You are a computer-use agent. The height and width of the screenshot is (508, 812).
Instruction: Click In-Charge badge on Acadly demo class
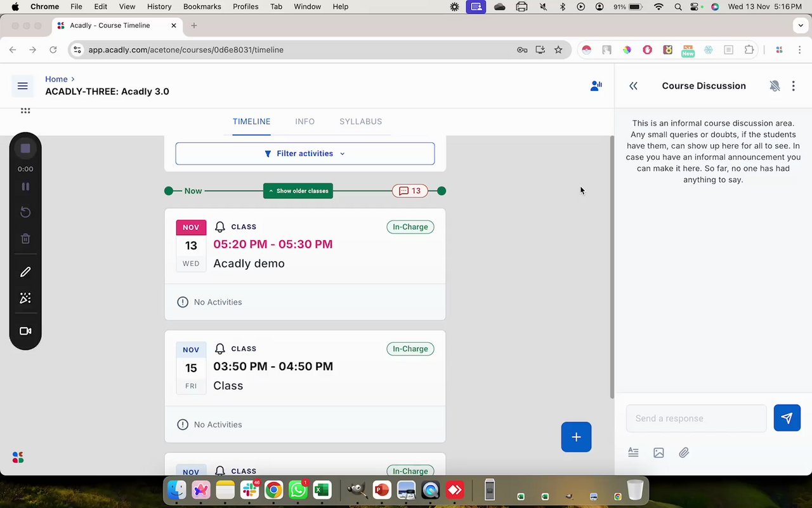click(x=410, y=227)
